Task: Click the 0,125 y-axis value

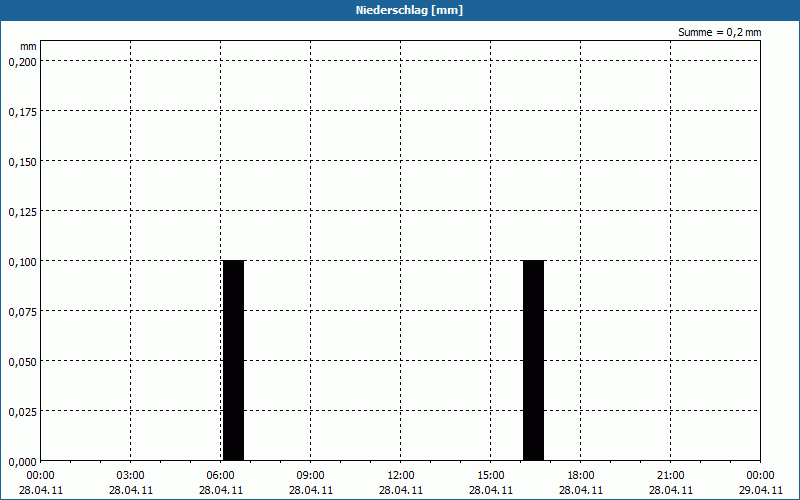Action: click(x=22, y=212)
